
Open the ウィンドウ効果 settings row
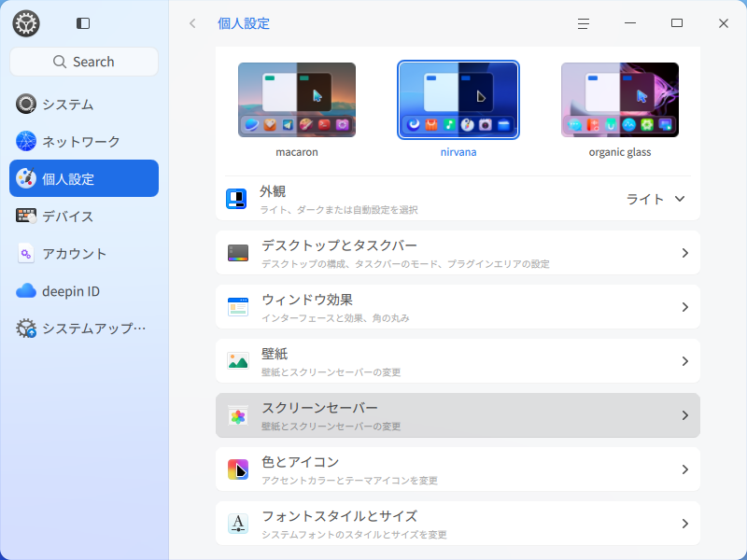pyautogui.click(x=458, y=307)
